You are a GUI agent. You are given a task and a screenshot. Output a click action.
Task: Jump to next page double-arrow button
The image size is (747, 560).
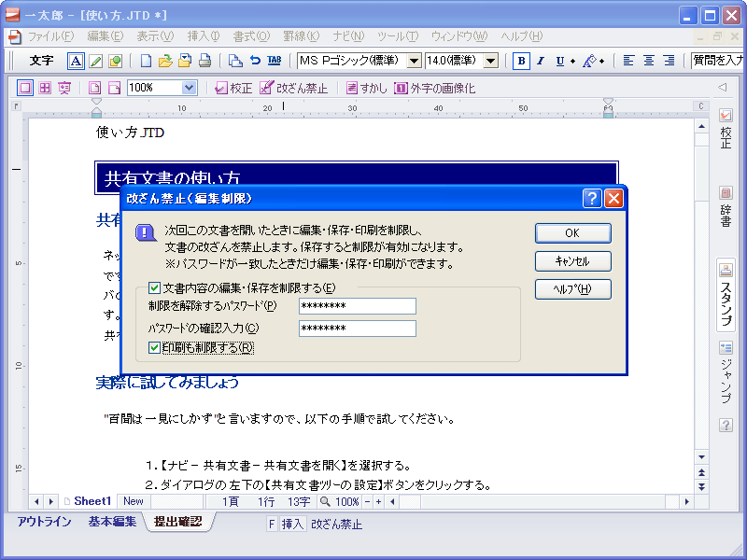702,486
